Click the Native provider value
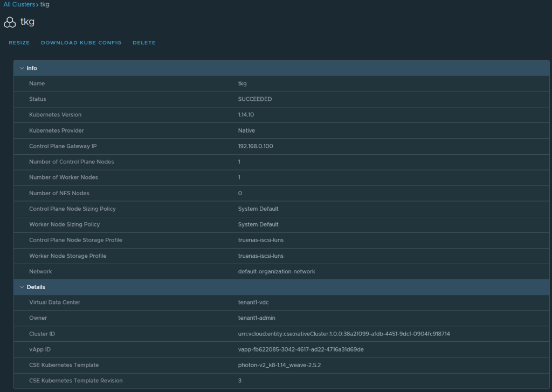The width and height of the screenshot is (552, 392). (246, 130)
